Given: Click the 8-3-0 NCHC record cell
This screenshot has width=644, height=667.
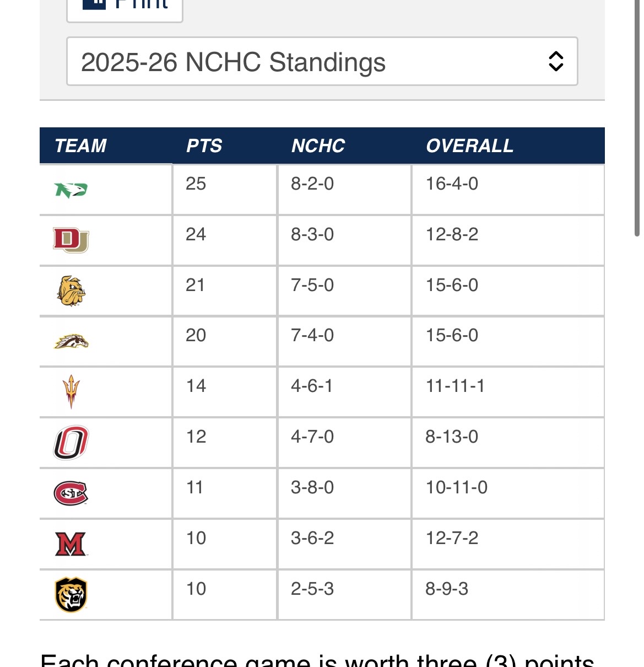Looking at the screenshot, I should click(x=312, y=234).
